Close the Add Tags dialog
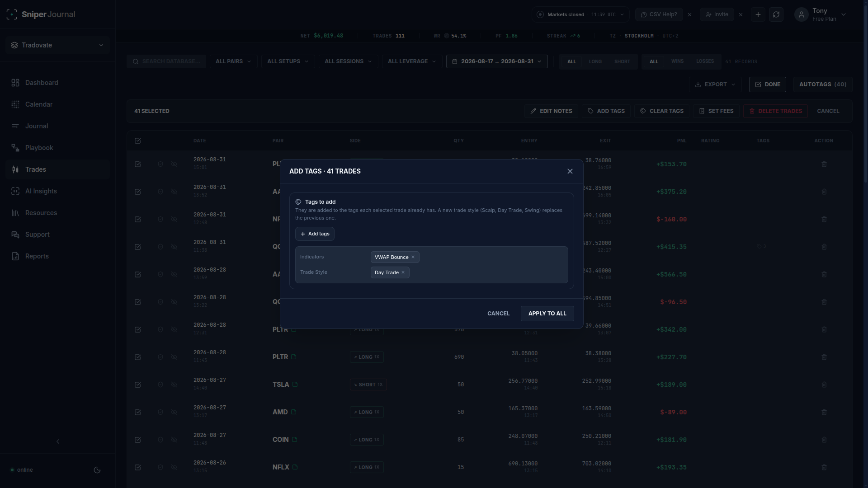This screenshot has width=868, height=488. coord(570,171)
